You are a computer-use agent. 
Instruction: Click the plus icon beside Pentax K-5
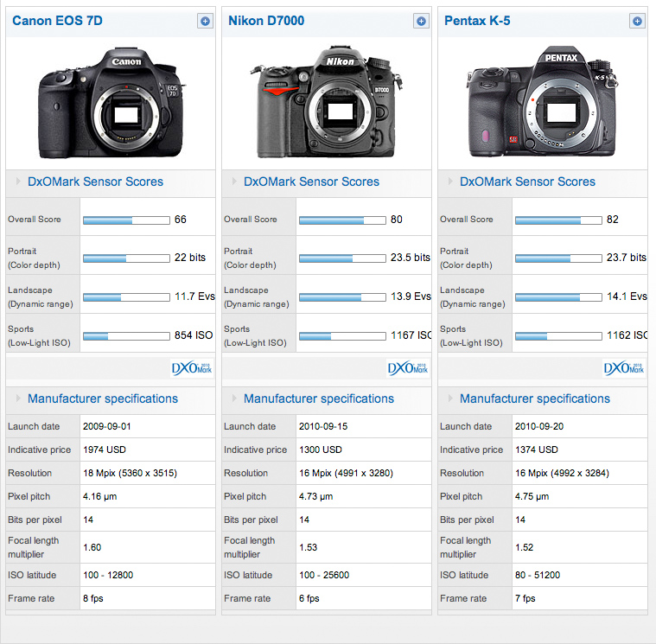click(x=637, y=21)
